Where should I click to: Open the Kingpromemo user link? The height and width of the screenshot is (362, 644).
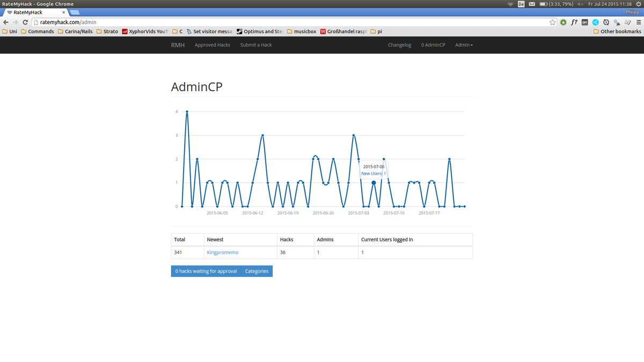222,252
